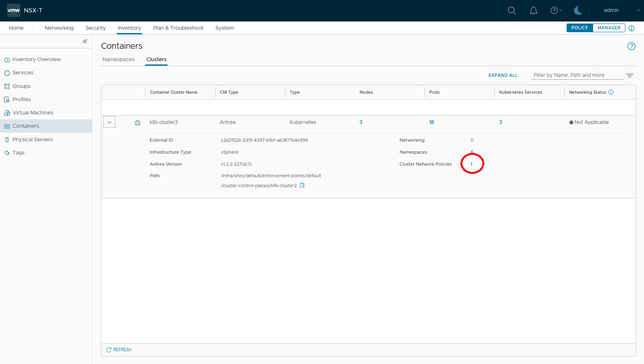Open the Security tab
The image size is (644, 364).
pos(96,28)
